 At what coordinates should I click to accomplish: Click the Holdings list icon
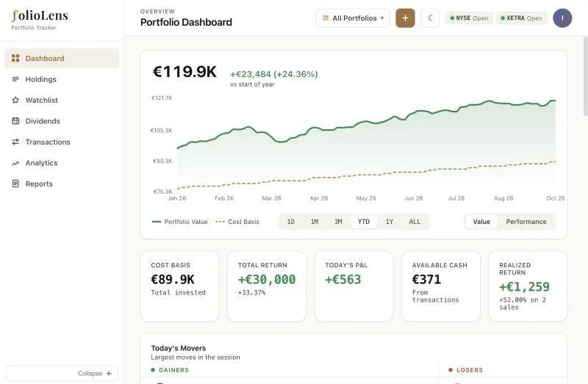pos(15,79)
